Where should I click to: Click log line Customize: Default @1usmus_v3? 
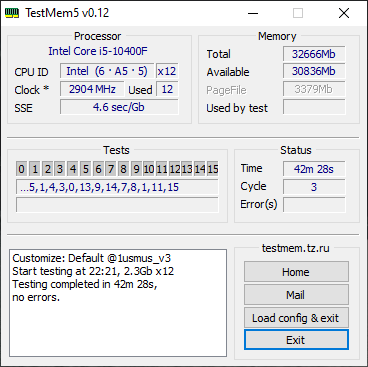[92, 258]
